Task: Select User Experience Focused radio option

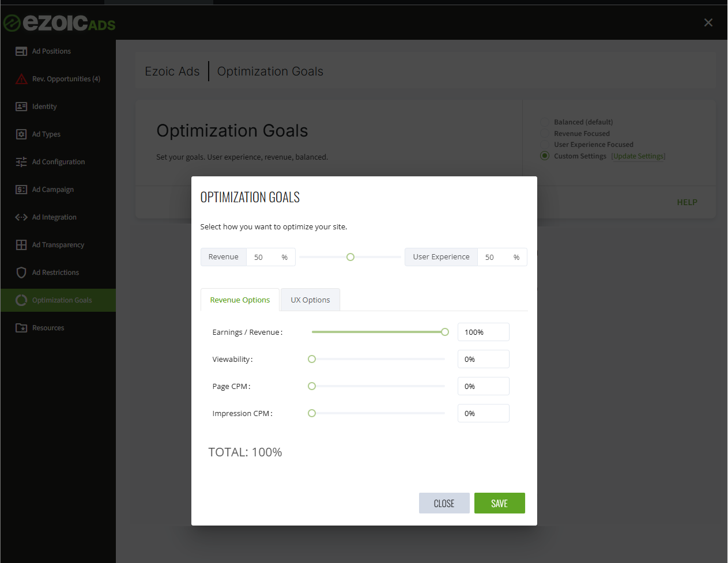Action: click(545, 145)
